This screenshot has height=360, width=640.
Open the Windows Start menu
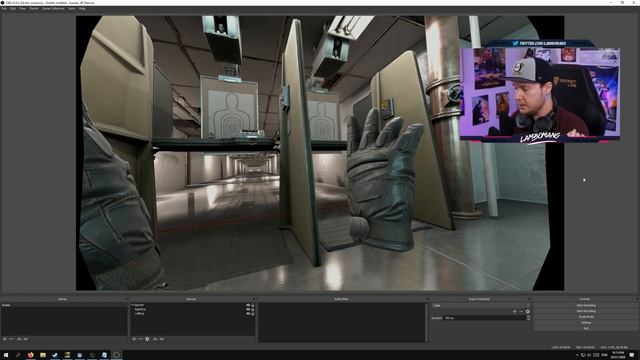6,355
